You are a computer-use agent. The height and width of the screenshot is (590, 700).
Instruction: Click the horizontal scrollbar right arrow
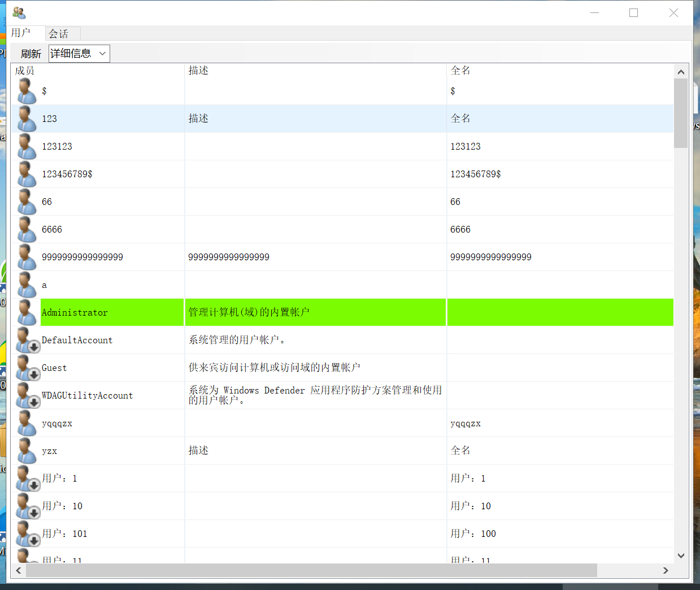click(x=666, y=570)
